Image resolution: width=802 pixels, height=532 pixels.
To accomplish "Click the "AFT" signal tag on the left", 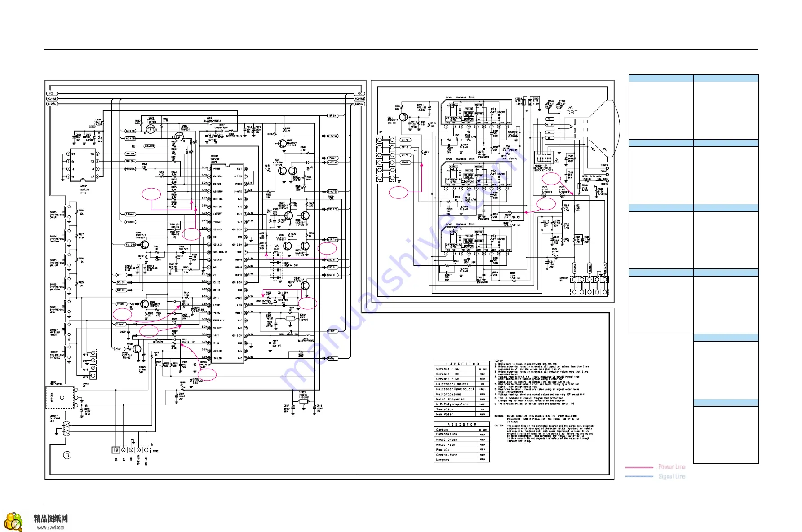I will click(x=121, y=275).
